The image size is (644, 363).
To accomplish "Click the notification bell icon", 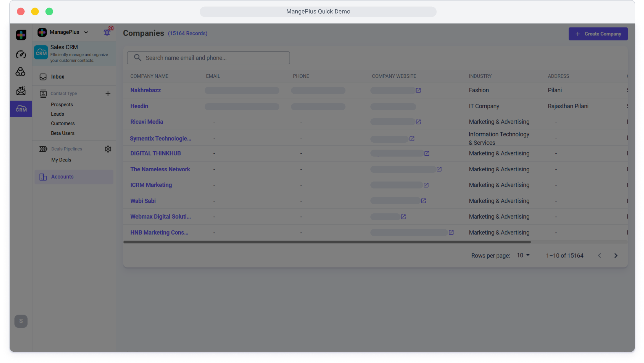I will coord(107,32).
